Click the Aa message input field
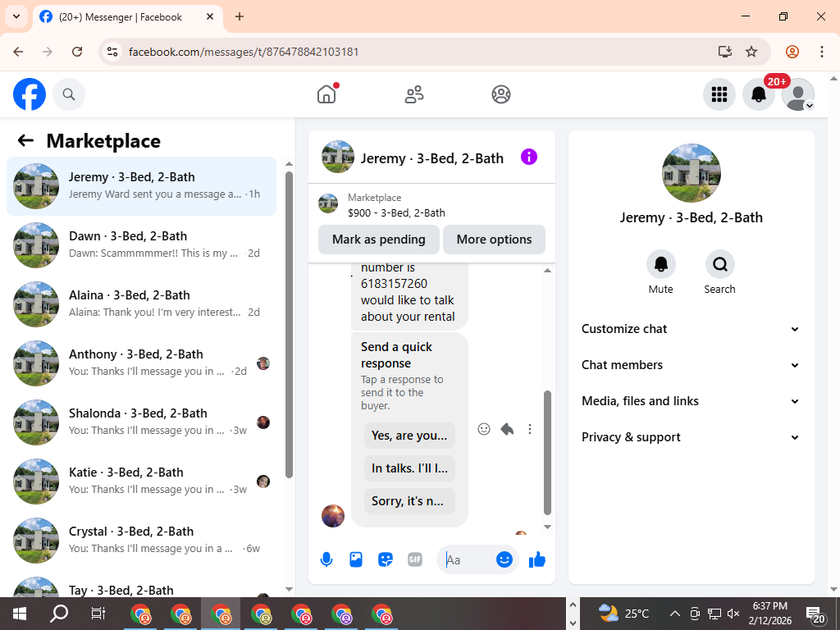Screen dimensions: 840x630 coord(466,559)
